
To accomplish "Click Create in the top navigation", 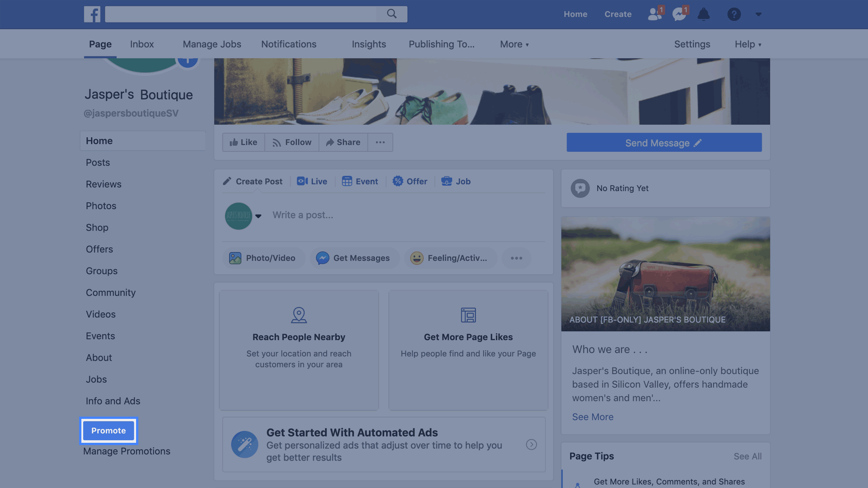I will [x=618, y=14].
